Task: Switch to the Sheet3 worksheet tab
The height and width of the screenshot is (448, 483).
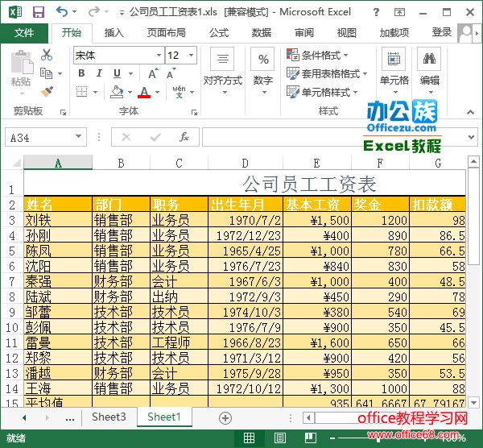Action: click(x=109, y=417)
